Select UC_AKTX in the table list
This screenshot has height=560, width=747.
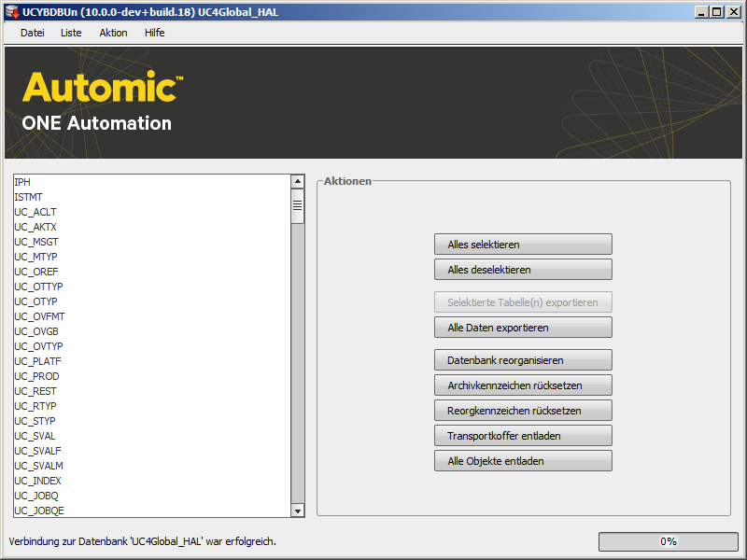pyautogui.click(x=152, y=227)
